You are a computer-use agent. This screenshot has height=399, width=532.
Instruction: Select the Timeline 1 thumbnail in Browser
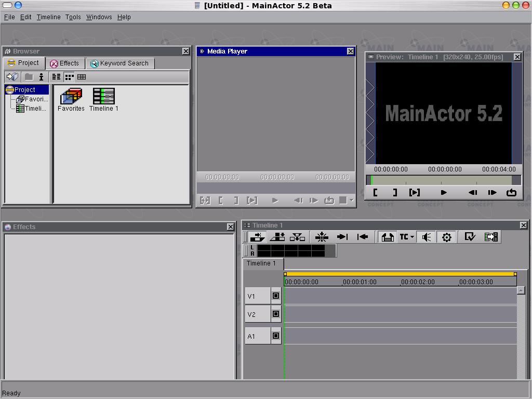coord(104,100)
